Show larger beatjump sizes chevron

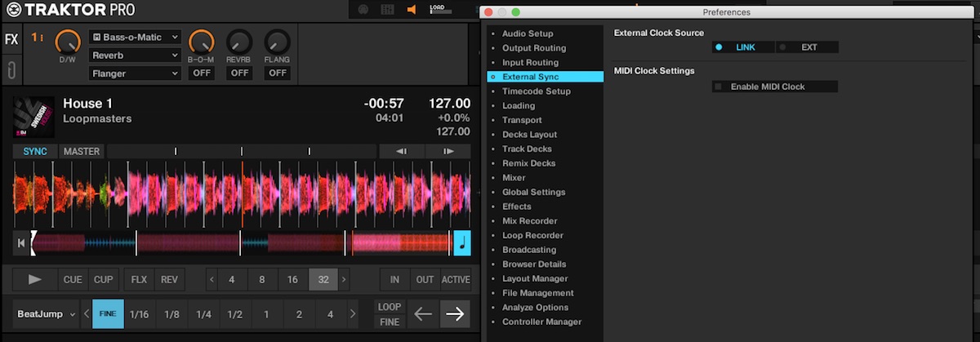(x=353, y=313)
